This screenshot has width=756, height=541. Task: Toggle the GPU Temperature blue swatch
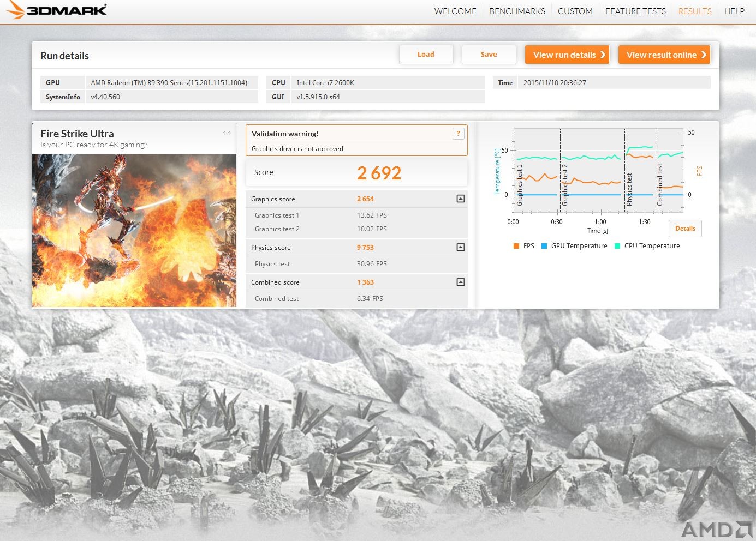coord(544,246)
